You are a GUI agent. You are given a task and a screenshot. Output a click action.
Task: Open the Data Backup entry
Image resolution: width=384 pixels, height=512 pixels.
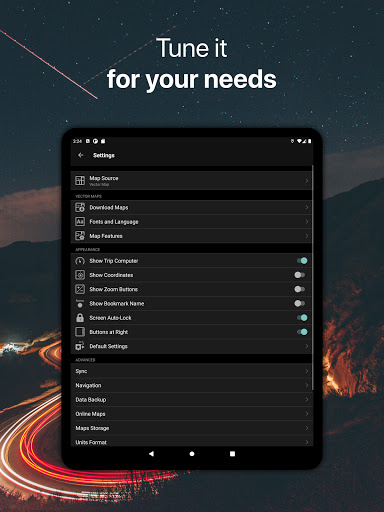coord(192,400)
